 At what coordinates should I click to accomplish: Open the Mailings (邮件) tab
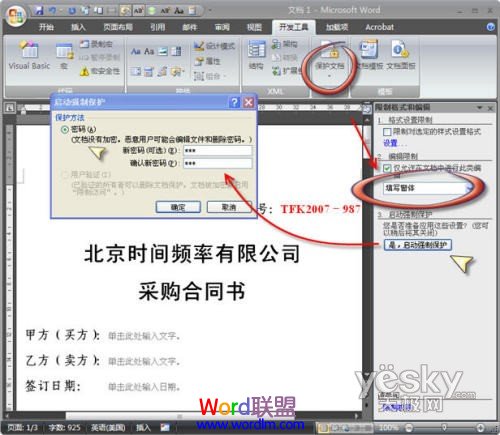pyautogui.click(x=190, y=27)
